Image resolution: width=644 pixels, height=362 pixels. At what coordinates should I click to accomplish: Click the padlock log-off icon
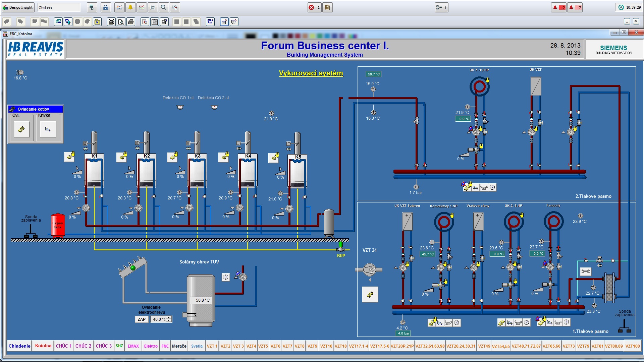(106, 7)
